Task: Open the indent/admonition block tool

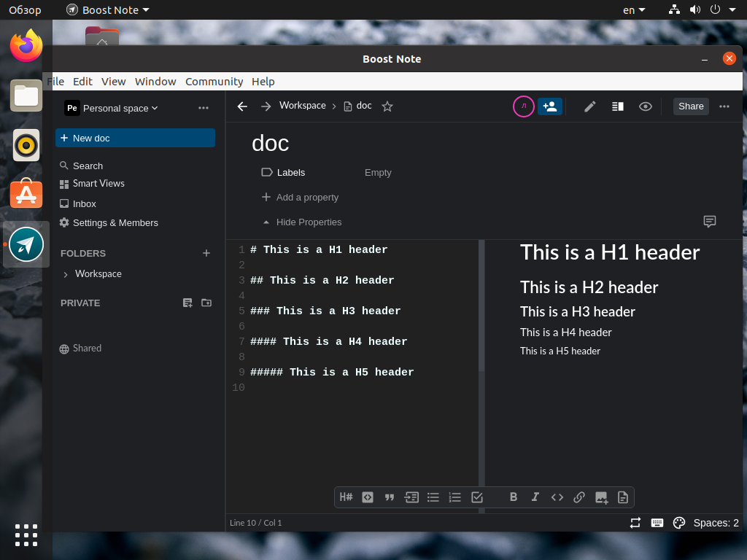Action: click(411, 497)
